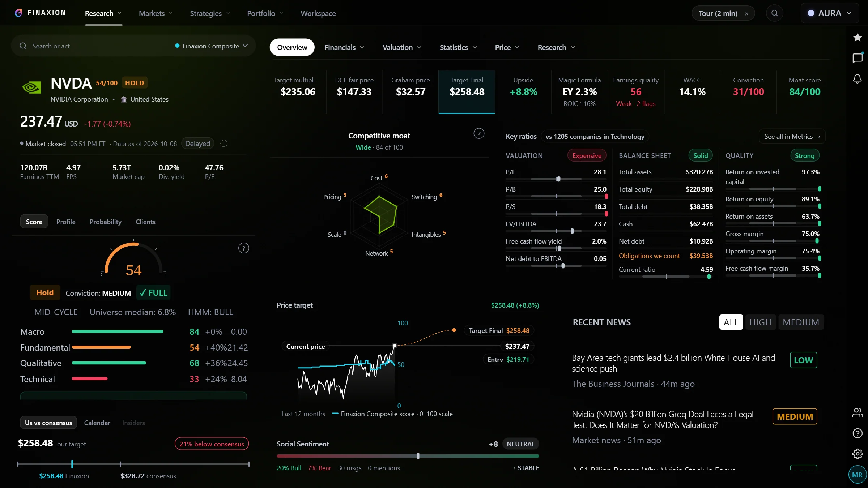Open the Competitive moat help icon
Image resolution: width=868 pixels, height=488 pixels.
(x=479, y=134)
